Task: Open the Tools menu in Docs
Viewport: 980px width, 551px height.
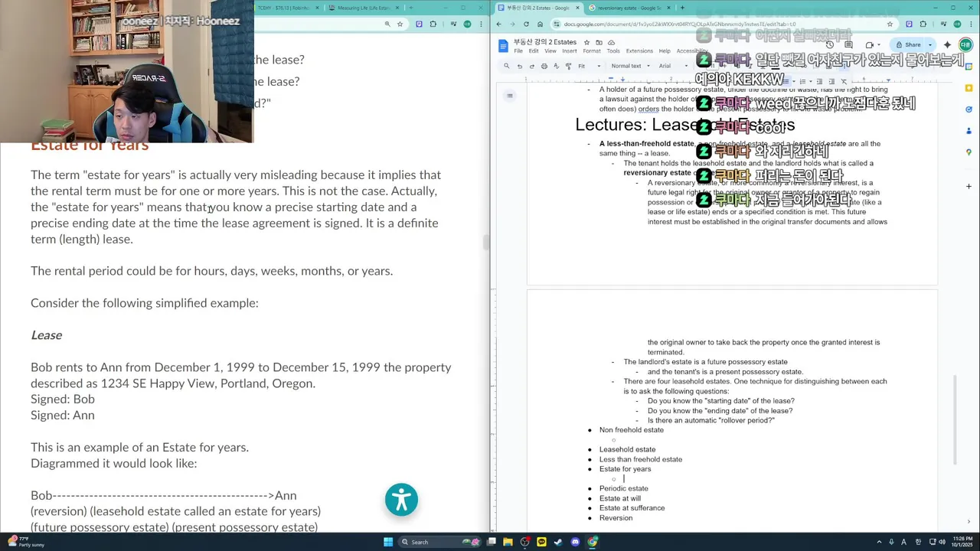Action: pos(613,51)
